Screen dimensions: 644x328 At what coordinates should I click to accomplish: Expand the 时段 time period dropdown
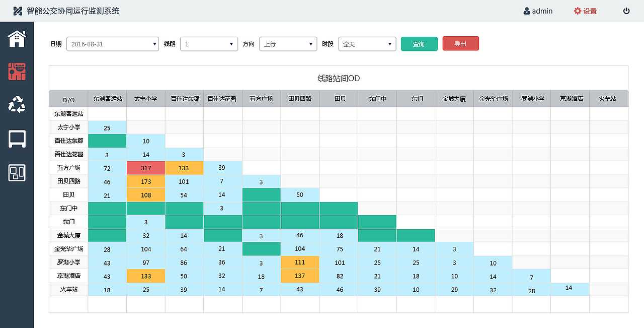click(367, 44)
